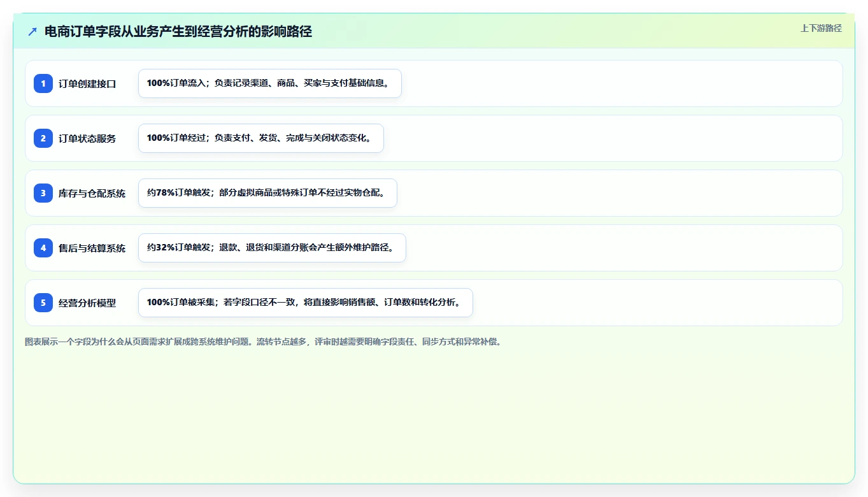
Task: Click the step 5 number badge
Action: coord(43,303)
